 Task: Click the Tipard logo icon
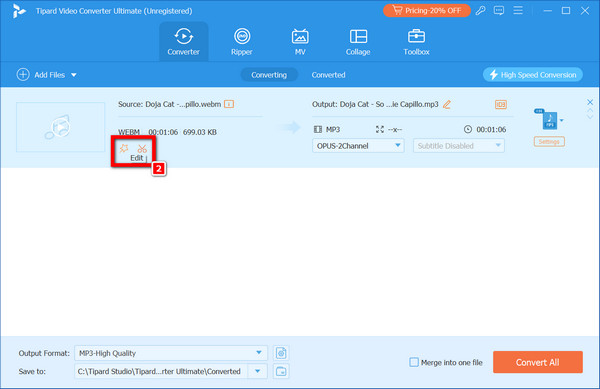coord(19,11)
